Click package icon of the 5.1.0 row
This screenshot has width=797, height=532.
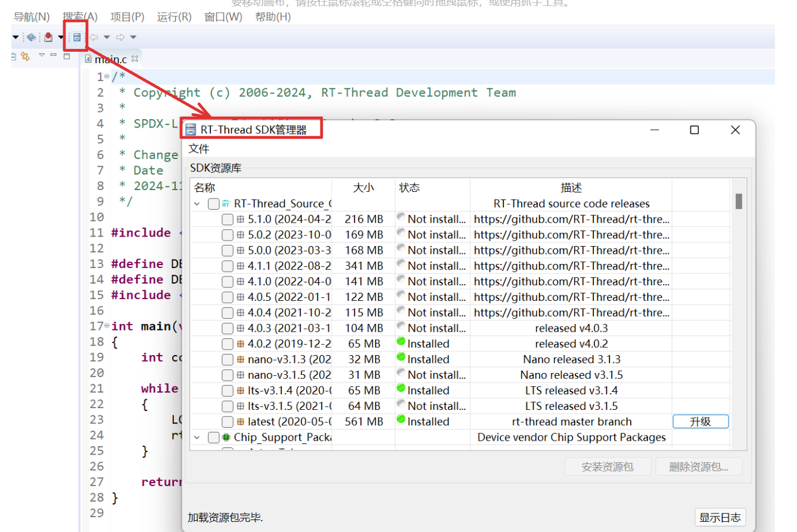point(241,219)
